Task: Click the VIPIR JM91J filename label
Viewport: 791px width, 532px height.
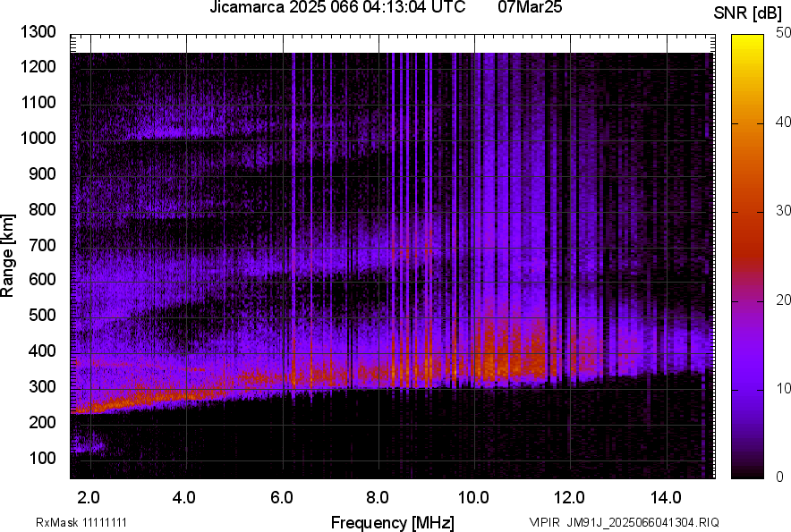Action: [x=624, y=522]
